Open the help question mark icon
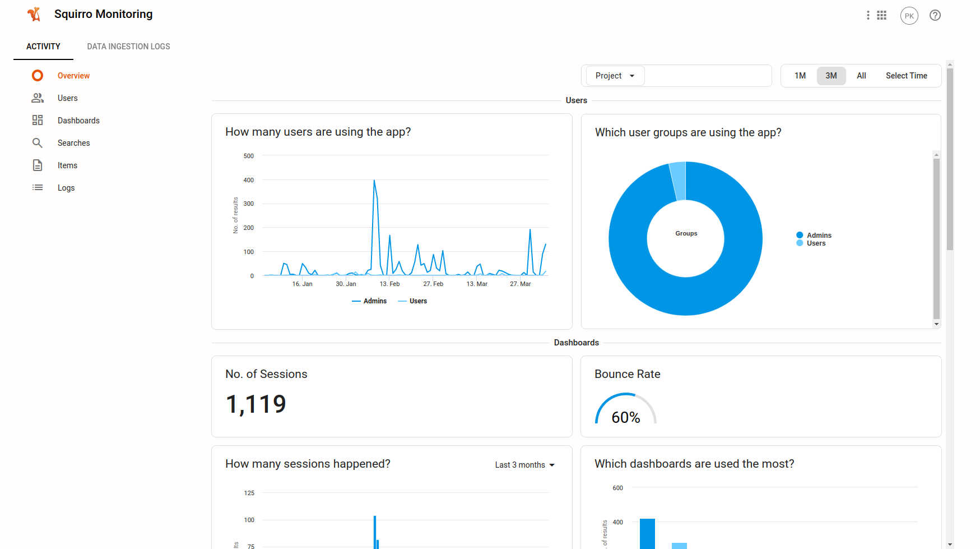 [935, 15]
